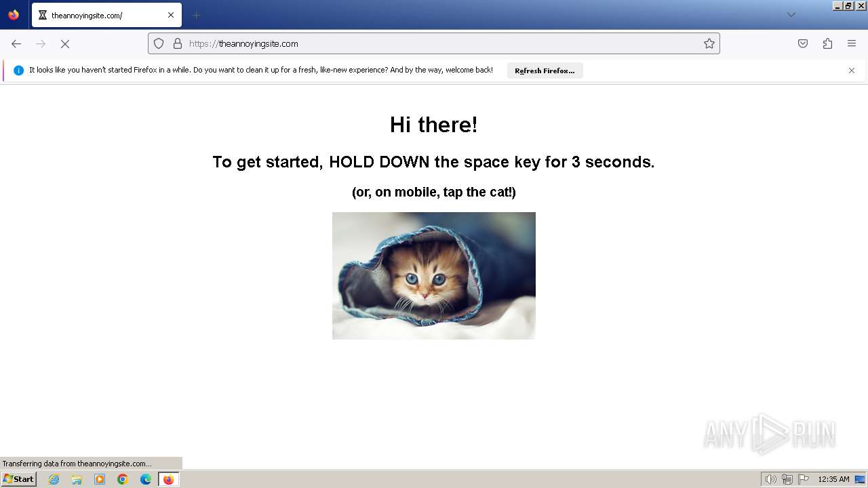The height and width of the screenshot is (488, 868).
Task: Minimize the Firefox window
Action: (x=837, y=5)
